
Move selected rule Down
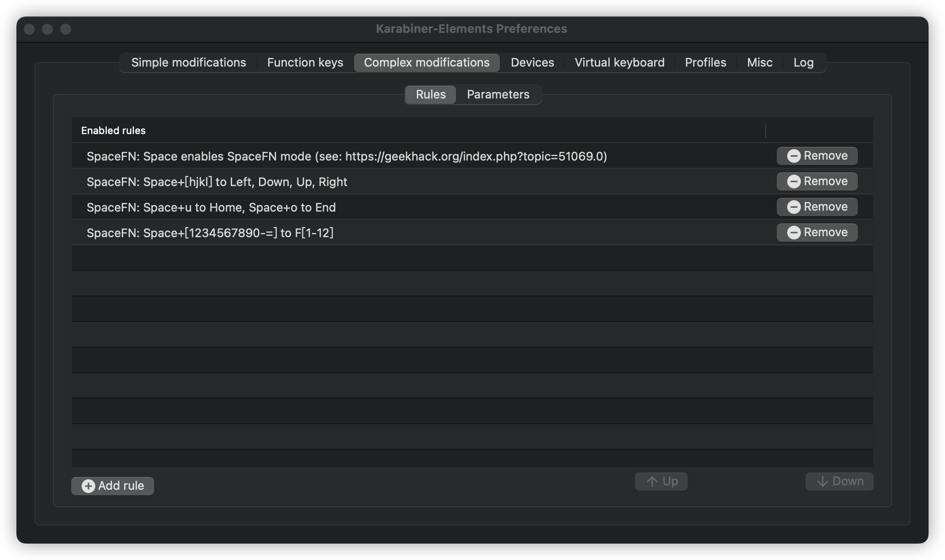(839, 482)
